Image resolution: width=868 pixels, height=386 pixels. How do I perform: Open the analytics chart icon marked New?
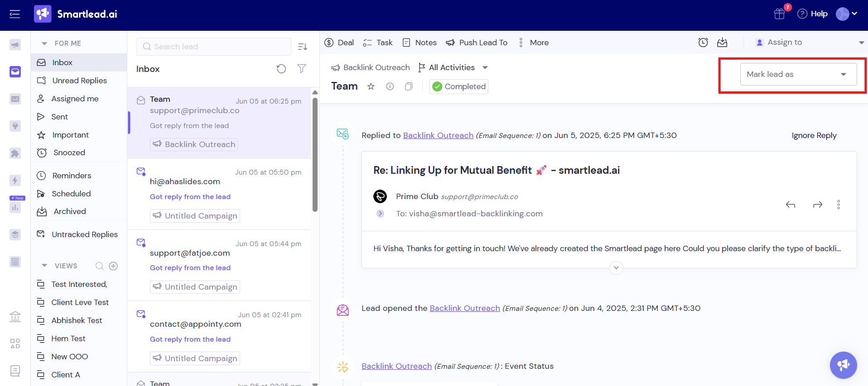pyautogui.click(x=15, y=207)
